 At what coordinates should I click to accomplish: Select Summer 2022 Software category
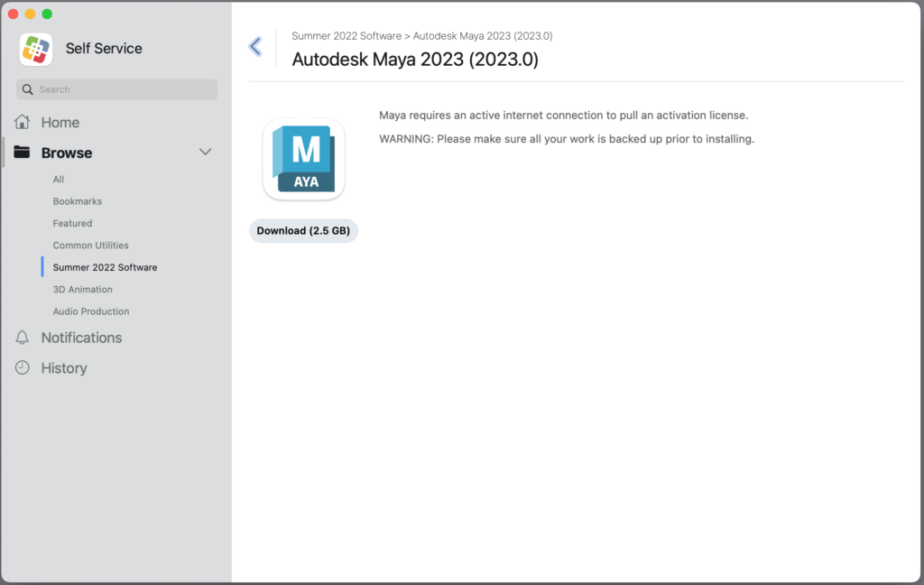pyautogui.click(x=105, y=267)
